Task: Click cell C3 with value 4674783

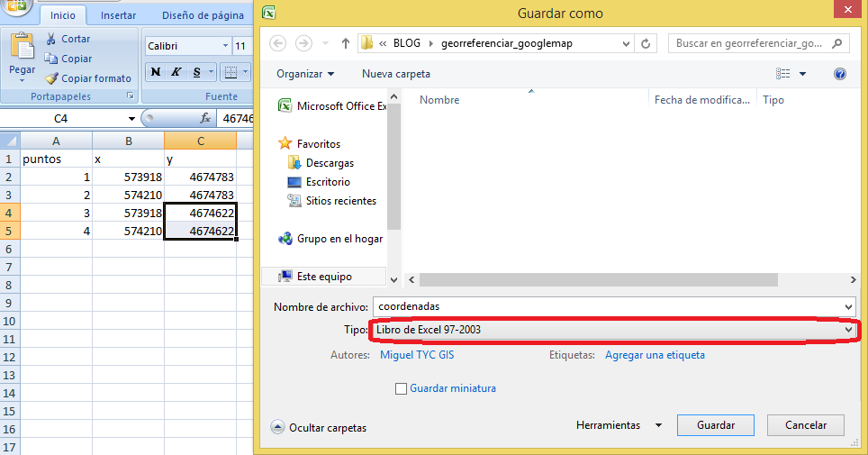Action: click(x=201, y=196)
